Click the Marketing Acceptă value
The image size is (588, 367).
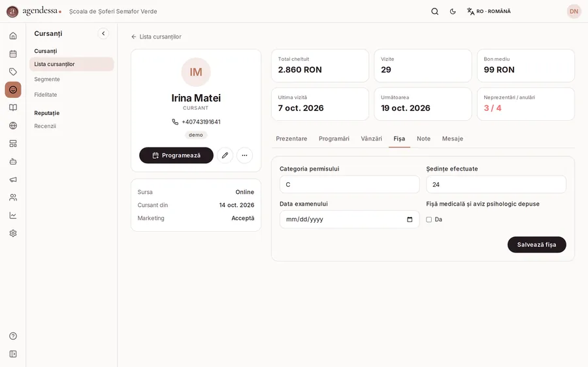[242, 218]
